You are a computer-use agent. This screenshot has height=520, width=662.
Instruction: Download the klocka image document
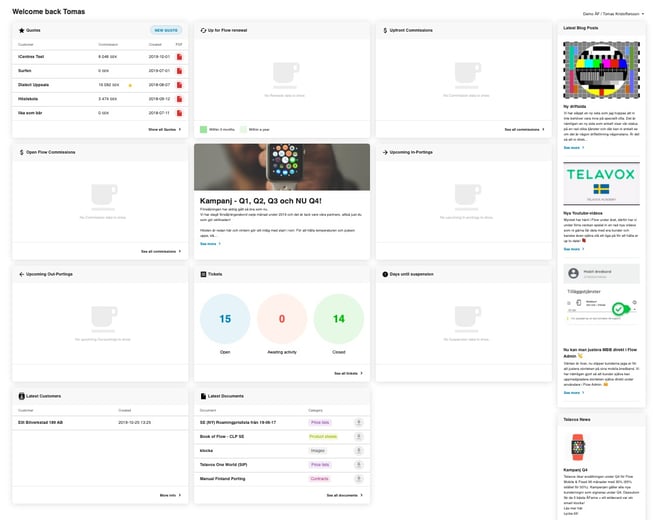click(x=358, y=451)
